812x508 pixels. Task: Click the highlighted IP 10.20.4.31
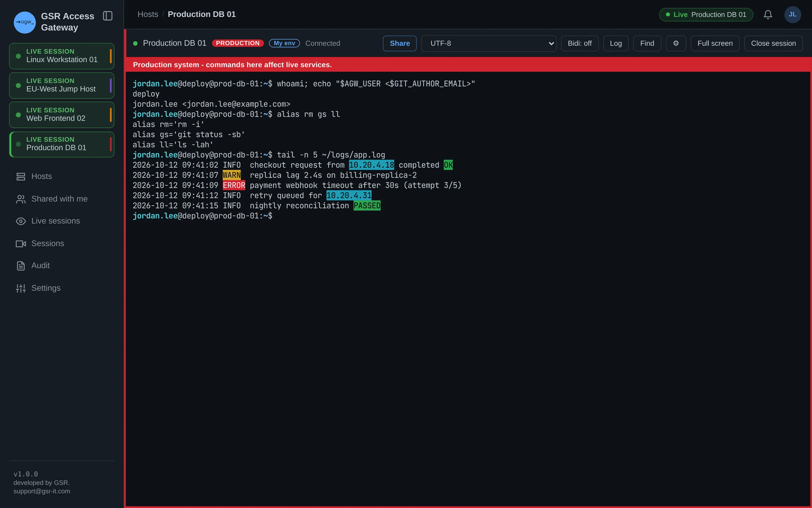[349, 195]
